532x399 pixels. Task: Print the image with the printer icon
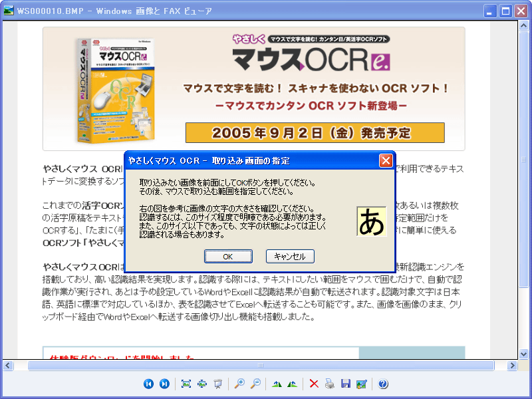coord(329,384)
